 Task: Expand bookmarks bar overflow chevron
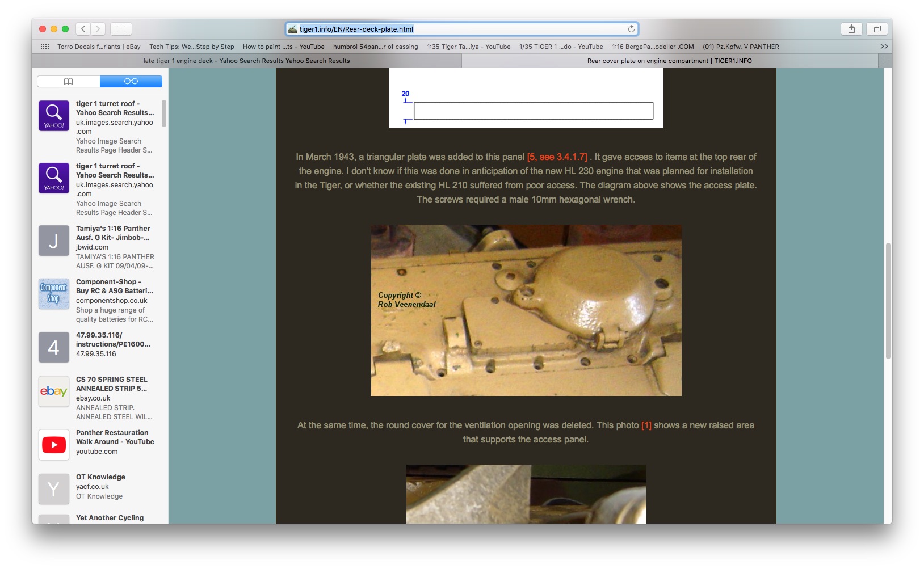884,47
